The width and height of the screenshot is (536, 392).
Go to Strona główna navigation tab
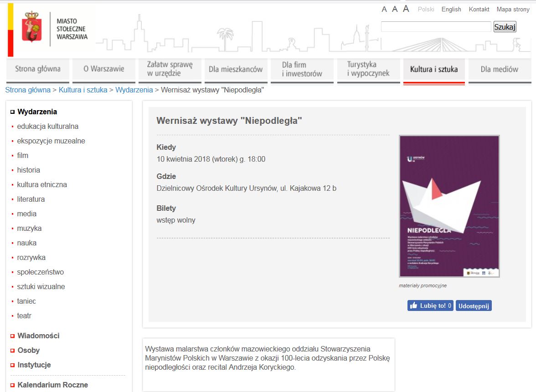(x=38, y=69)
